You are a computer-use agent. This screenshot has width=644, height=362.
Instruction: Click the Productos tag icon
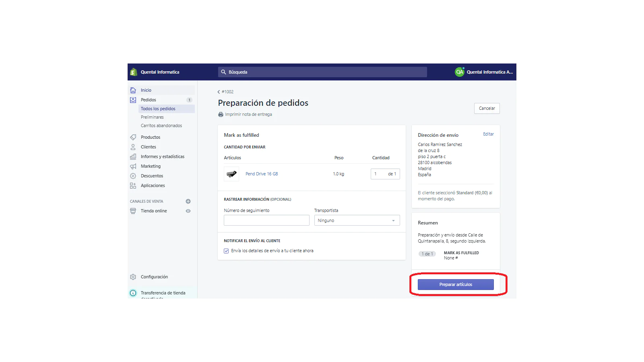(133, 137)
